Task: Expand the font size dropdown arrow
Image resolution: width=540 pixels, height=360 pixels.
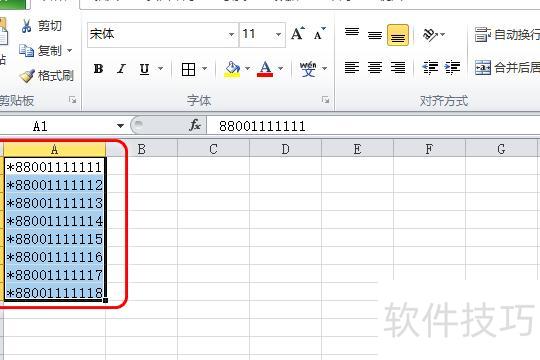Action: 279,34
